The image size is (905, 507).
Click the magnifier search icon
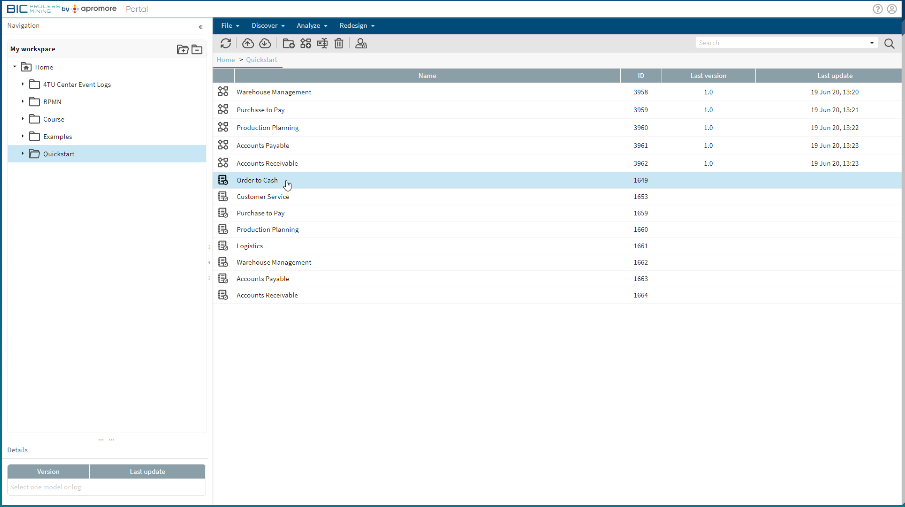pyautogui.click(x=889, y=44)
